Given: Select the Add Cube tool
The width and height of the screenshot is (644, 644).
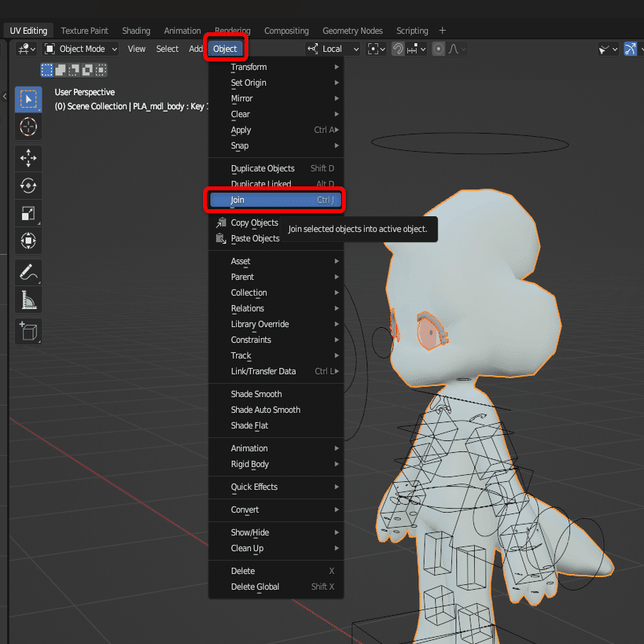Looking at the screenshot, I should pos(28,331).
